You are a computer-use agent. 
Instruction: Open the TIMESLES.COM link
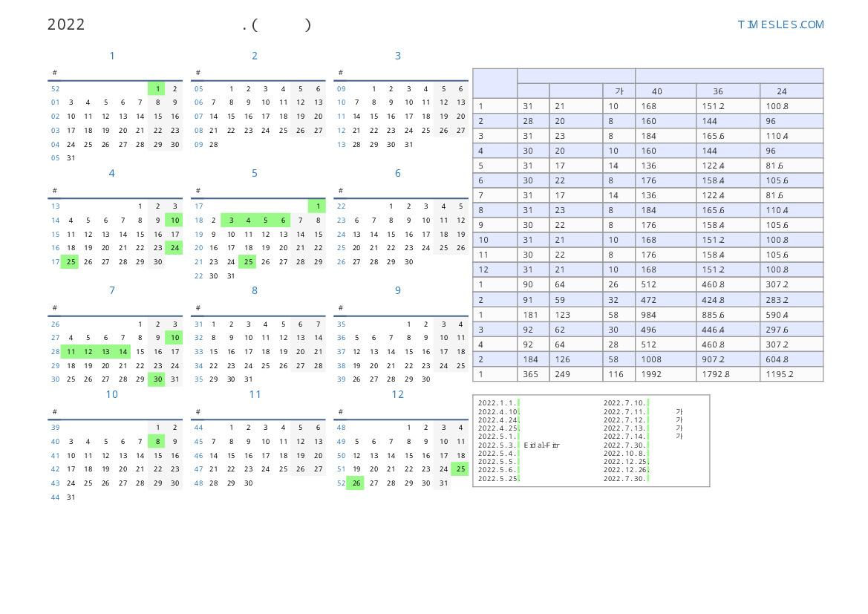pos(780,25)
